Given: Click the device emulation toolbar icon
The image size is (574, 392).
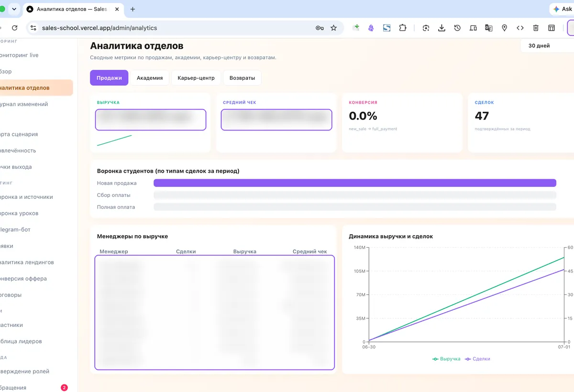Looking at the screenshot, I should [x=473, y=28].
